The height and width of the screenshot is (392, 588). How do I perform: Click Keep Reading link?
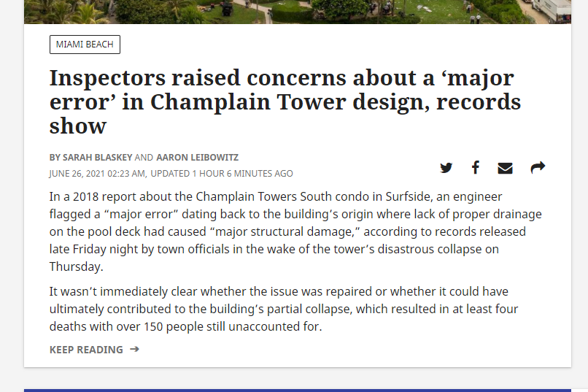pos(86,350)
